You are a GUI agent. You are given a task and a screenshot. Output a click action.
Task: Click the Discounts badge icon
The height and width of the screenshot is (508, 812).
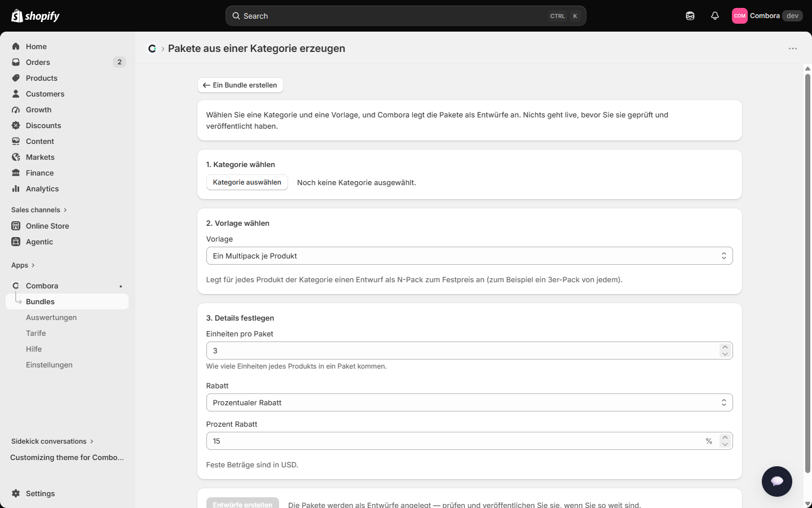[16, 125]
